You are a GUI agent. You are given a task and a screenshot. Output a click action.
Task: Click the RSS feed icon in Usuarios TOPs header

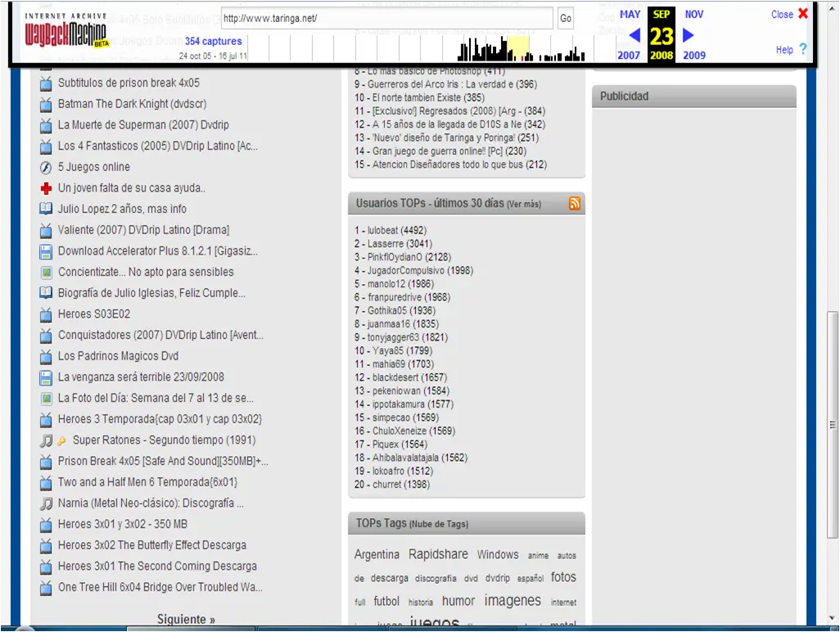tap(574, 204)
